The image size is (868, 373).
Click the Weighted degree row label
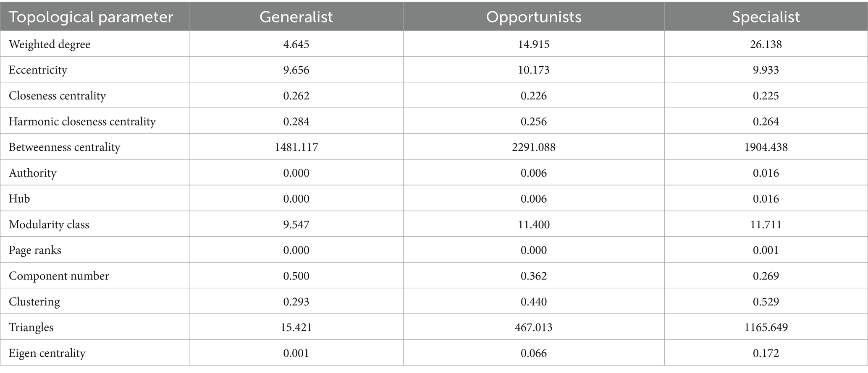(x=50, y=44)
